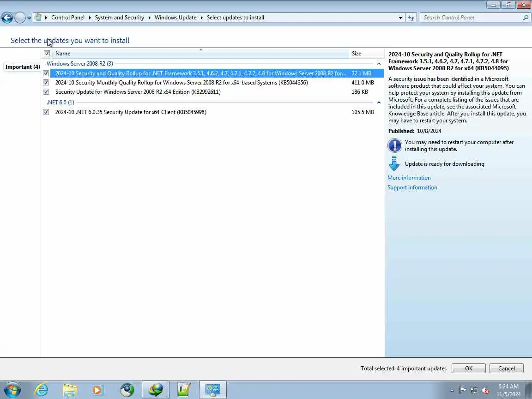Click the muted volume speaker tray icon
The image size is (532, 399).
click(485, 391)
